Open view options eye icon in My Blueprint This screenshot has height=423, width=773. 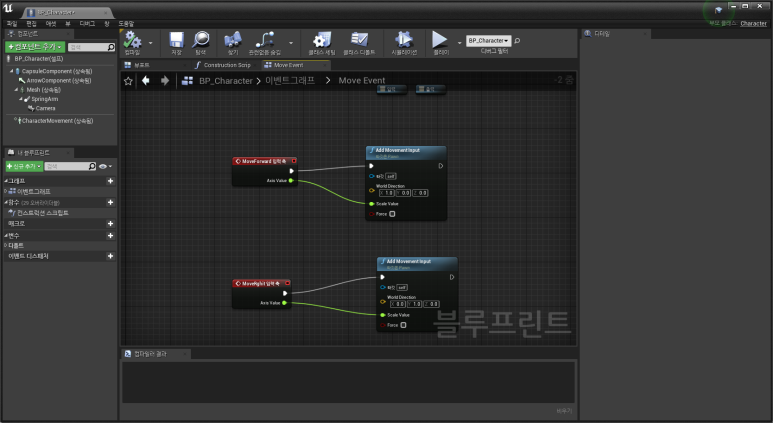(x=103, y=167)
